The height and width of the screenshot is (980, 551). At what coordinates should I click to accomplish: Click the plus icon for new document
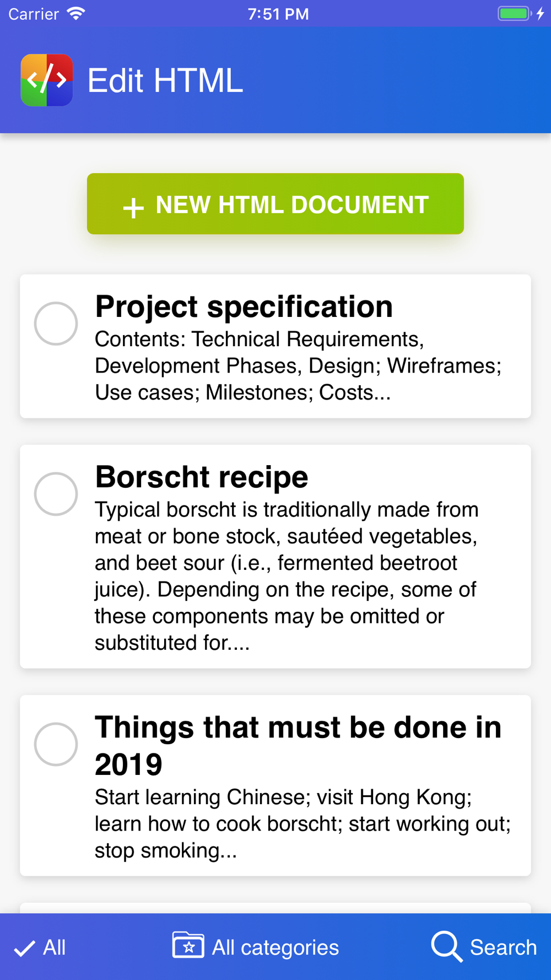point(133,208)
